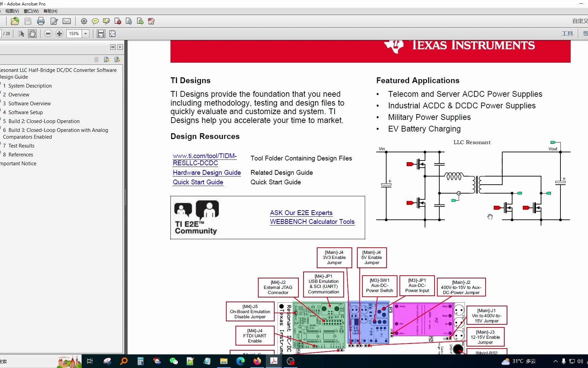This screenshot has height=368, width=588.
Task: Select the Highlight text tool
Action: click(106, 21)
